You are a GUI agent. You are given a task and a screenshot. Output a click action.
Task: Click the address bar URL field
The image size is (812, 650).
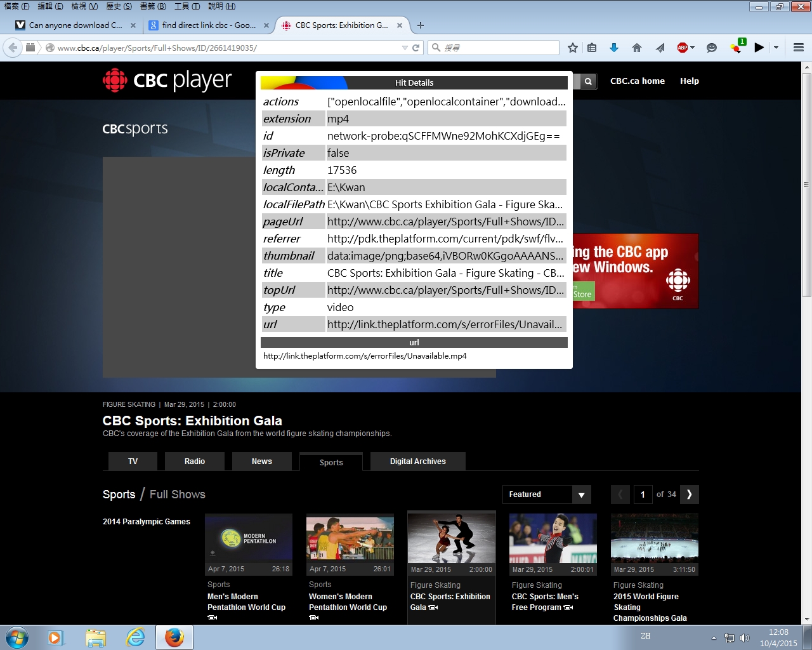[x=228, y=48]
